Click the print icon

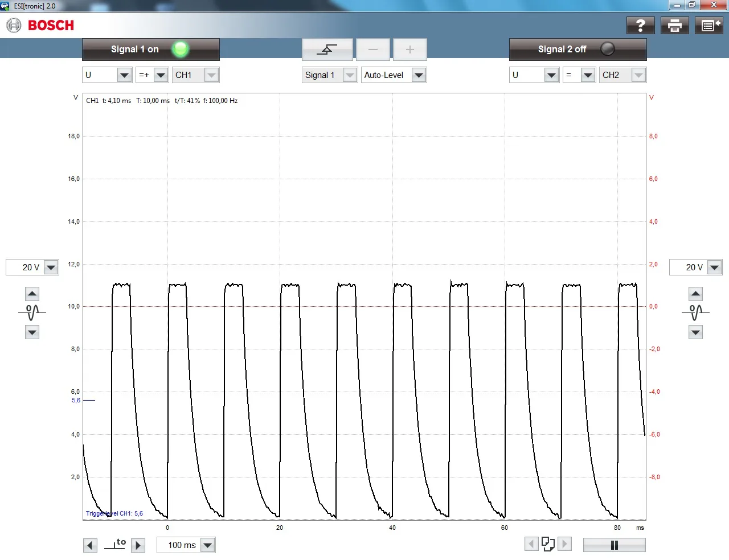click(x=674, y=26)
